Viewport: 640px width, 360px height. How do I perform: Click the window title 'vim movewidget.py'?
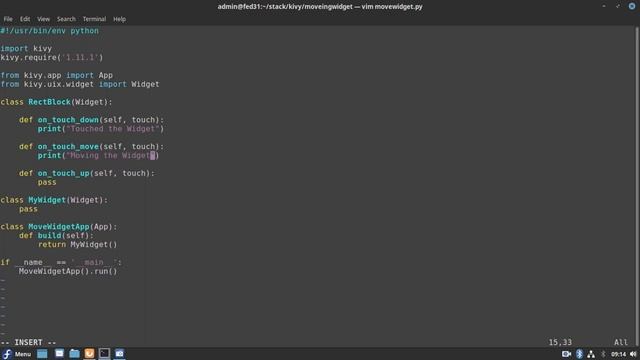392,7
